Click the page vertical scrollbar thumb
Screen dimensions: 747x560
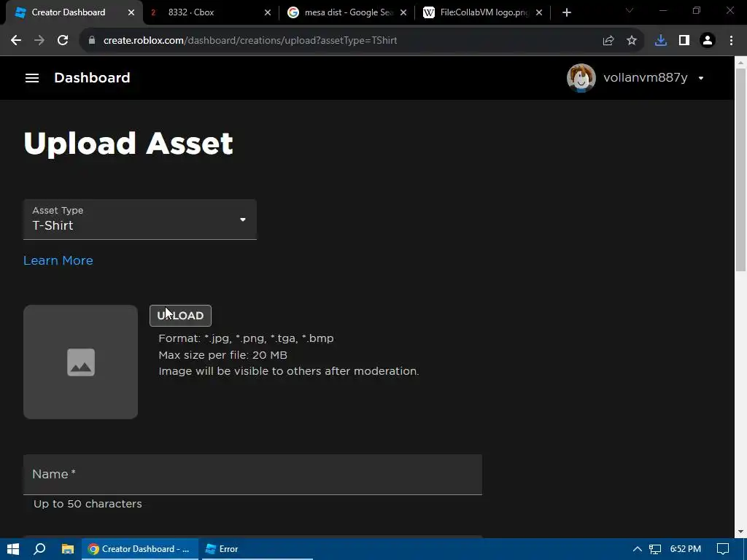tap(741, 169)
